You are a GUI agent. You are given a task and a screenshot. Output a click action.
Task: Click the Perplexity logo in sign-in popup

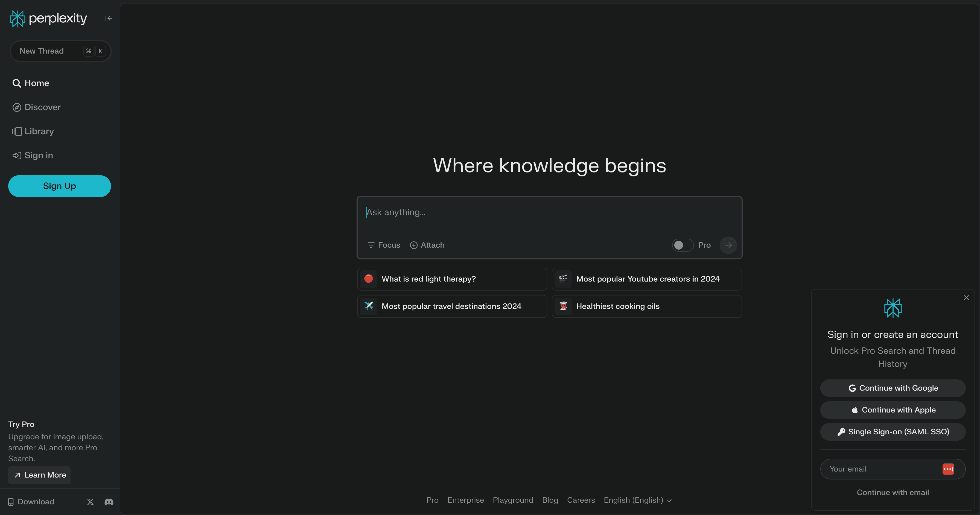coord(893,308)
